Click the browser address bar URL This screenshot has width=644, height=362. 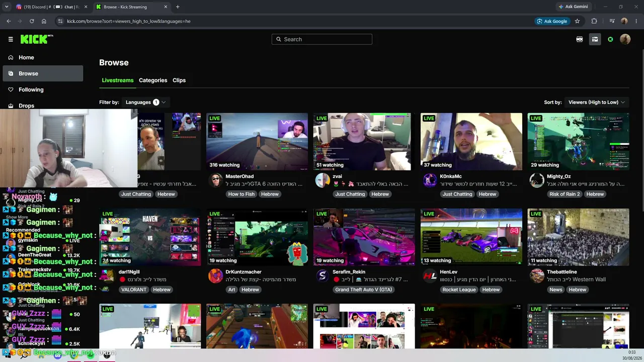pos(129,21)
